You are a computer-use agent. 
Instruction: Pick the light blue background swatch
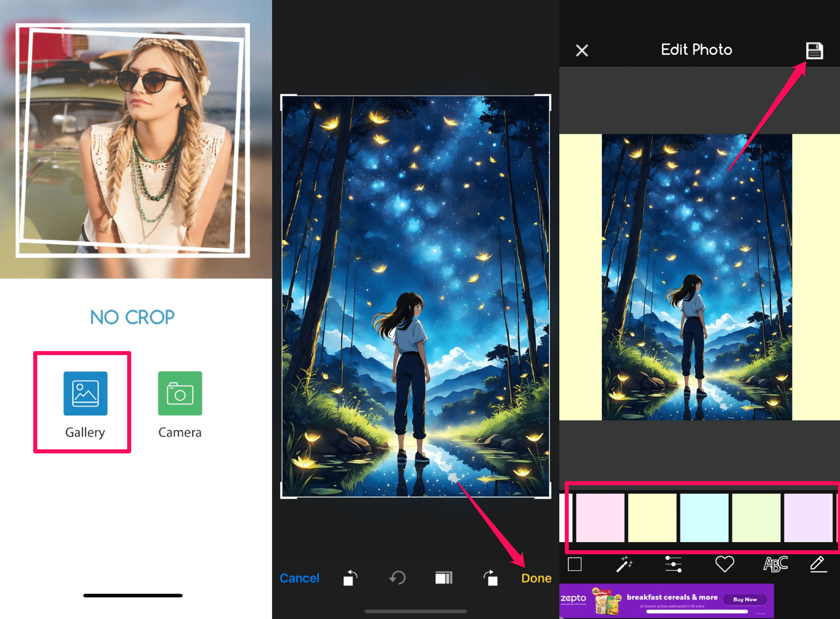[x=704, y=518]
